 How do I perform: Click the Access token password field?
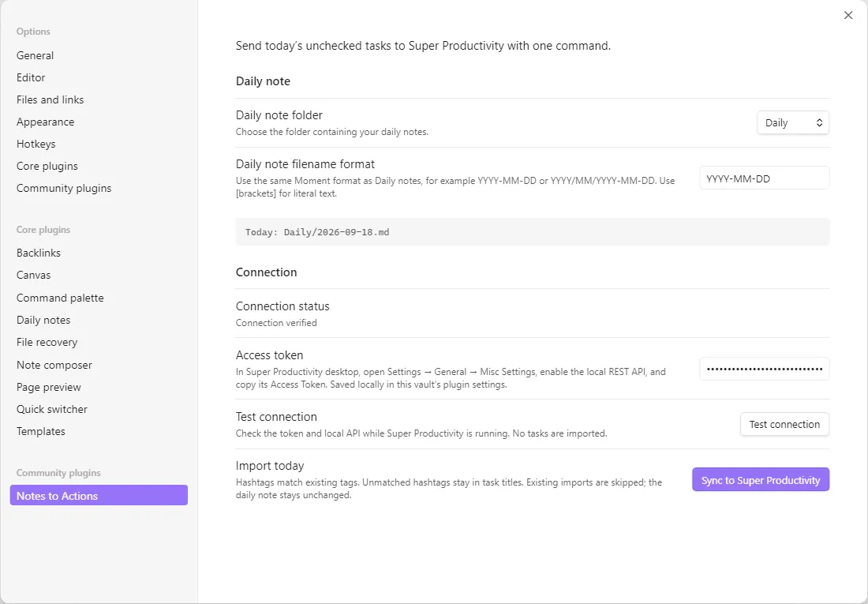765,369
